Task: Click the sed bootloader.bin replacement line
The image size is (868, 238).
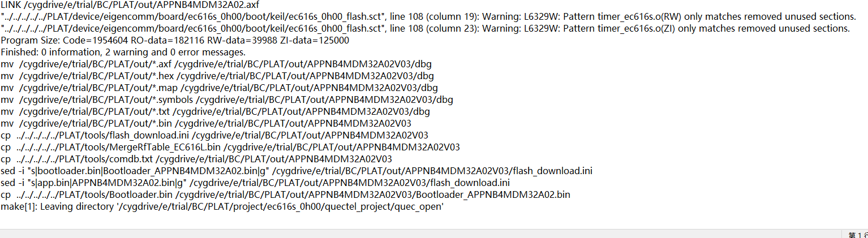Action: pyautogui.click(x=297, y=171)
